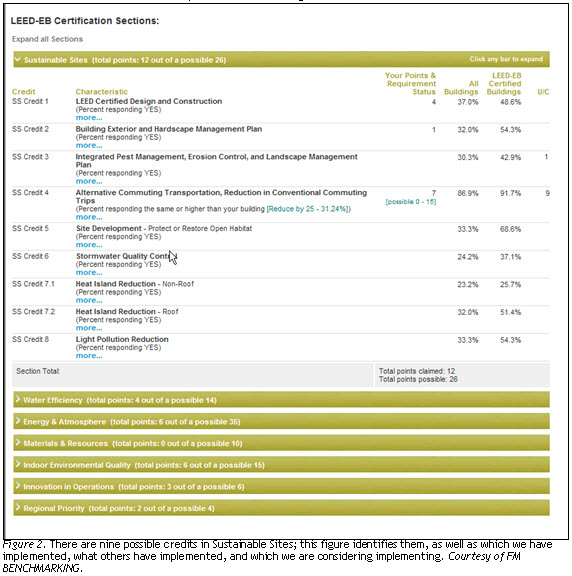
Task: Click the Section Total label
Action: 38,371
